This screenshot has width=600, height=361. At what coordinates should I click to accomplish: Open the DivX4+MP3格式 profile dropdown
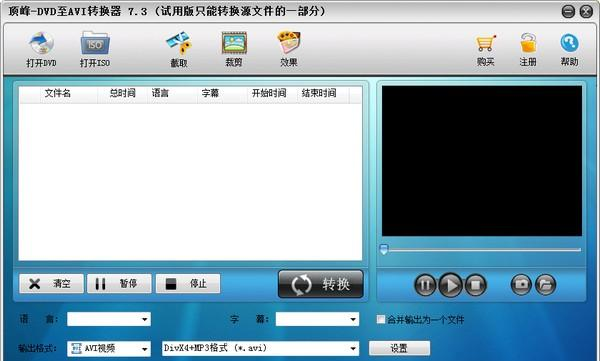261,348
